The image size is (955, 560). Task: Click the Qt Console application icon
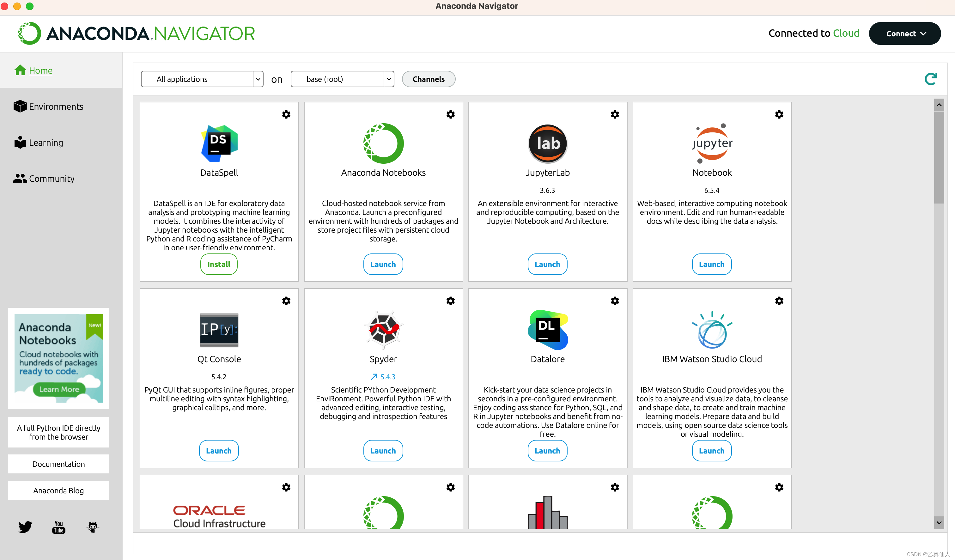(218, 329)
